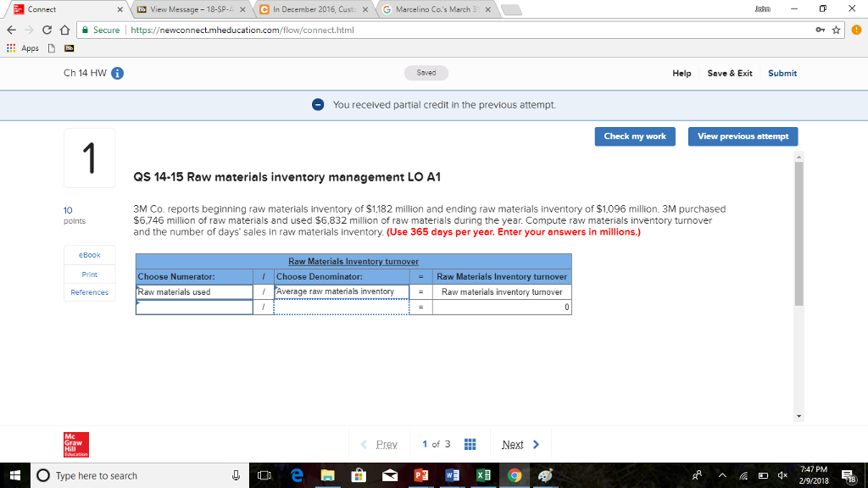Screen dimensions: 868x488
Task: Click the Secure site info label
Action: [101, 30]
